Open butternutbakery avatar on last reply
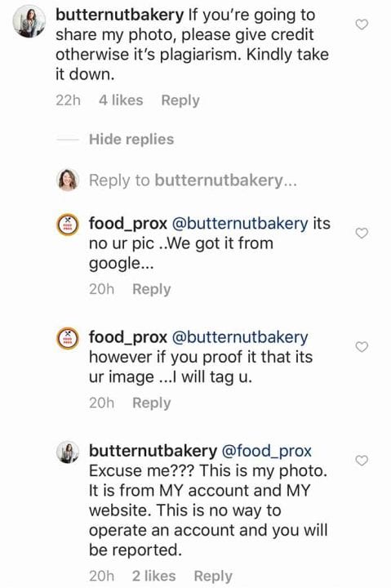The width and height of the screenshot is (391, 588). tap(68, 452)
